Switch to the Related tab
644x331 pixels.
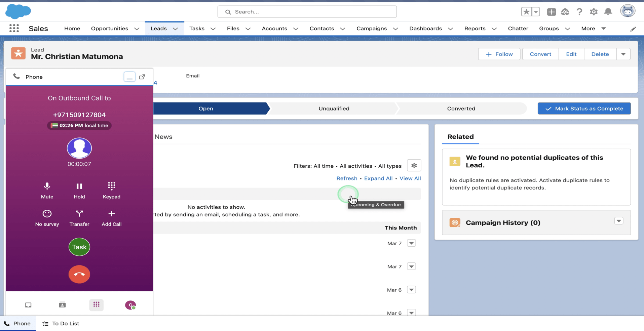460,137
